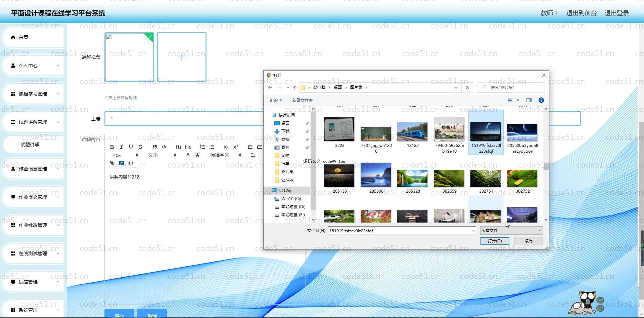Toggle underline formatting in editor
The image size is (644, 318).
[131, 147]
